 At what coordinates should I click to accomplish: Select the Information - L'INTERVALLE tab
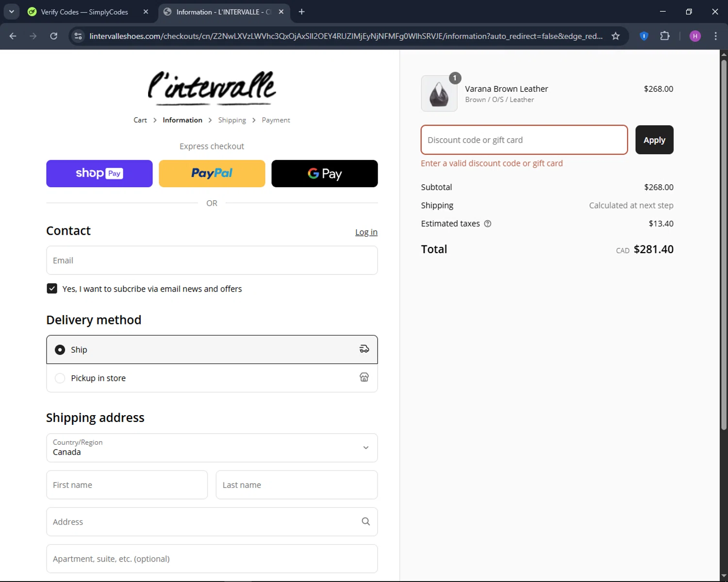coord(224,12)
